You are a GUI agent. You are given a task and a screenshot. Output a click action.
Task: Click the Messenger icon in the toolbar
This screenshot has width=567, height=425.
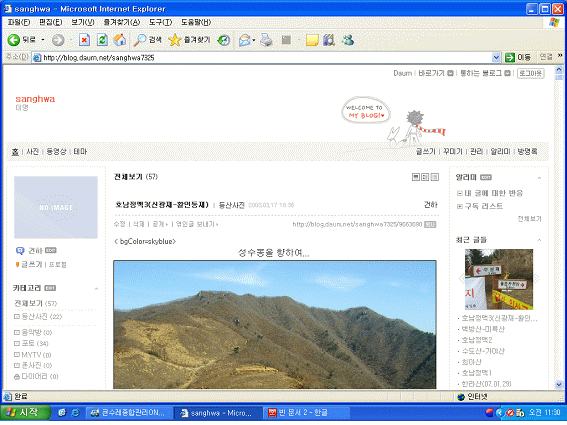[348, 40]
